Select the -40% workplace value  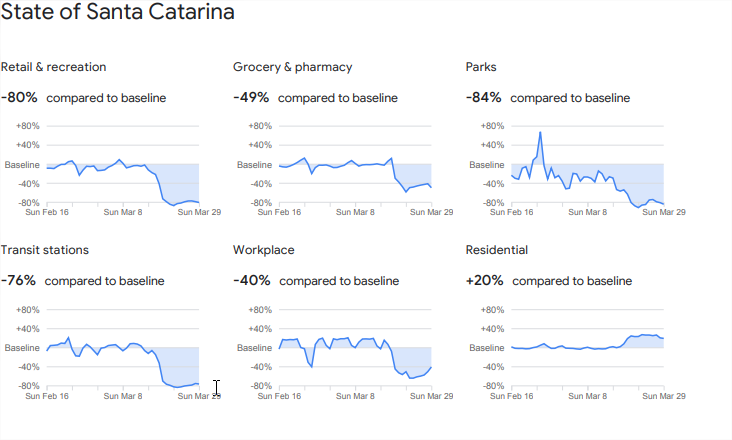pos(252,281)
